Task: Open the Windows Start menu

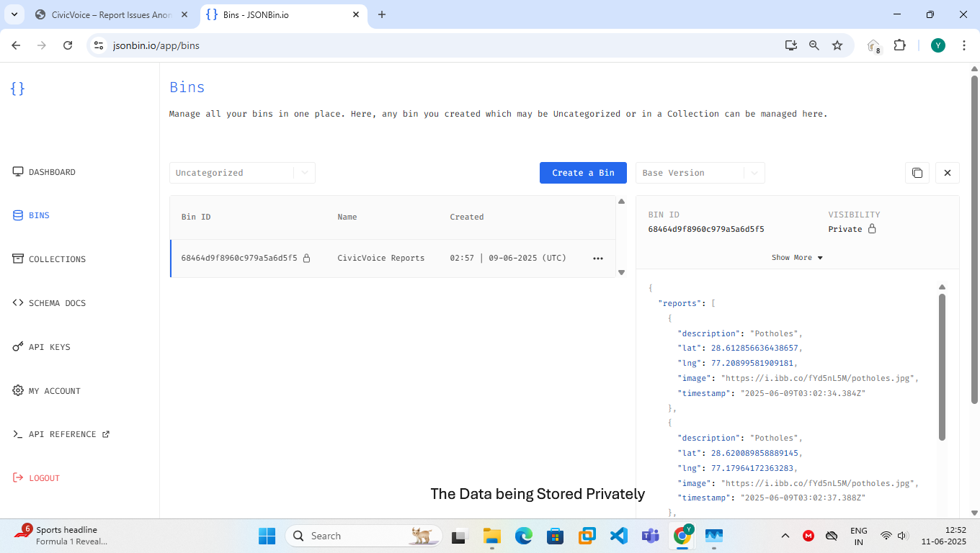Action: point(267,536)
